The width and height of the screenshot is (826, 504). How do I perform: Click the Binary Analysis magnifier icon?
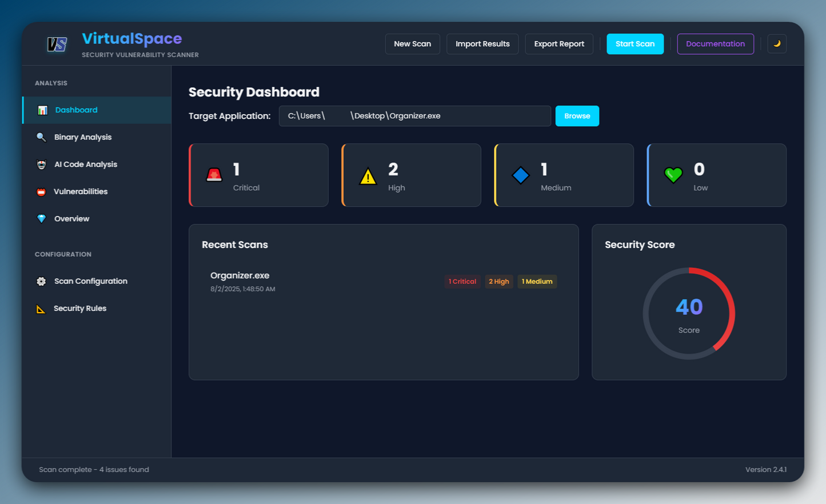(x=41, y=137)
